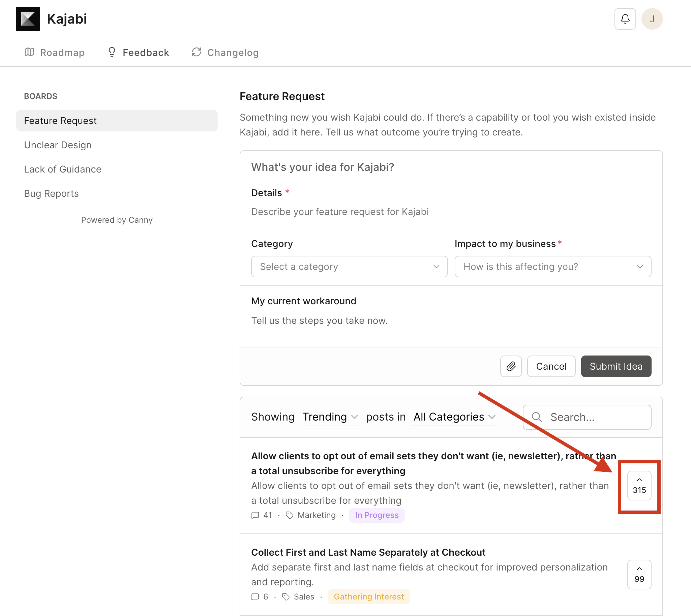Image resolution: width=691 pixels, height=616 pixels.
Task: Click the BOARDS sidebar heading
Action: pos(41,96)
